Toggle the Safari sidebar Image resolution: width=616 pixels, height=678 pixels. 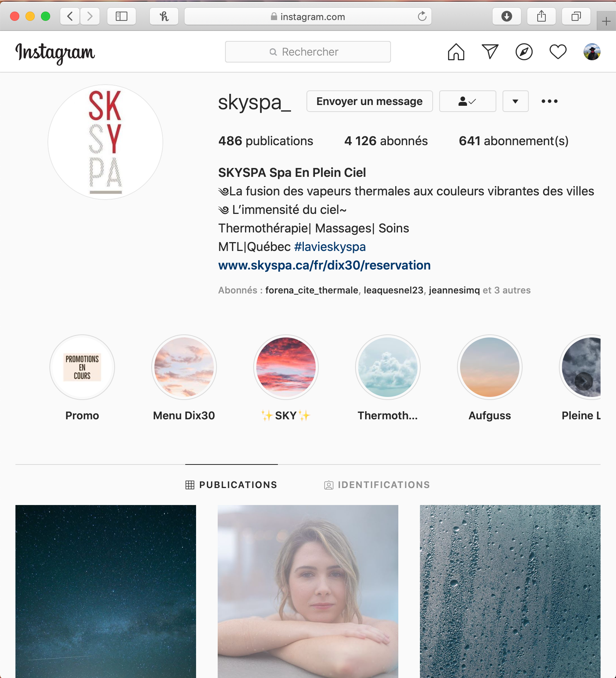[x=121, y=16]
